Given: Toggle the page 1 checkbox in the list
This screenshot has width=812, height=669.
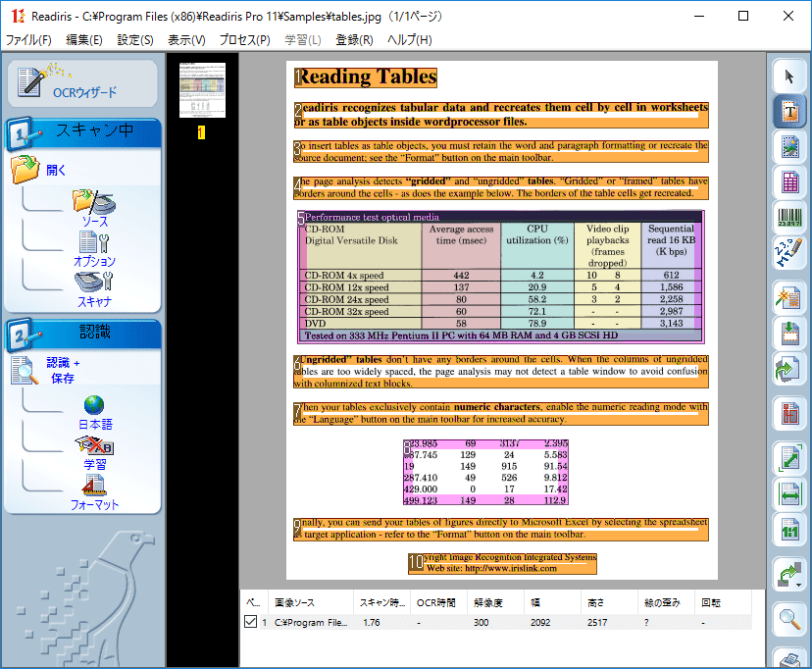Looking at the screenshot, I should 250,621.
